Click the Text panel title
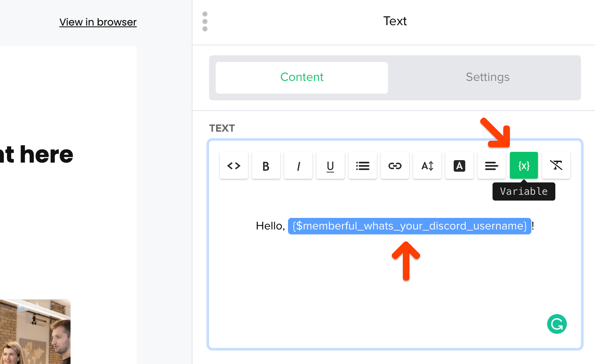This screenshot has height=364, width=595. [x=395, y=21]
